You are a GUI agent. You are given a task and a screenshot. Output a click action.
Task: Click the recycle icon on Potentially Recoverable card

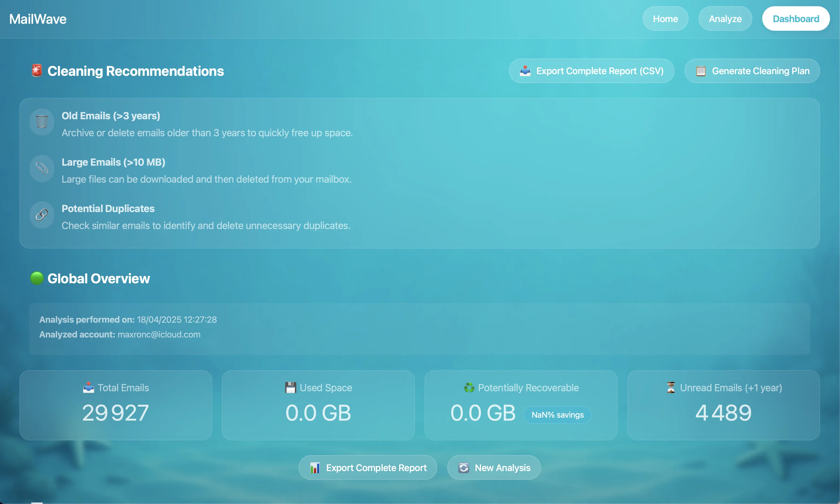click(x=469, y=387)
